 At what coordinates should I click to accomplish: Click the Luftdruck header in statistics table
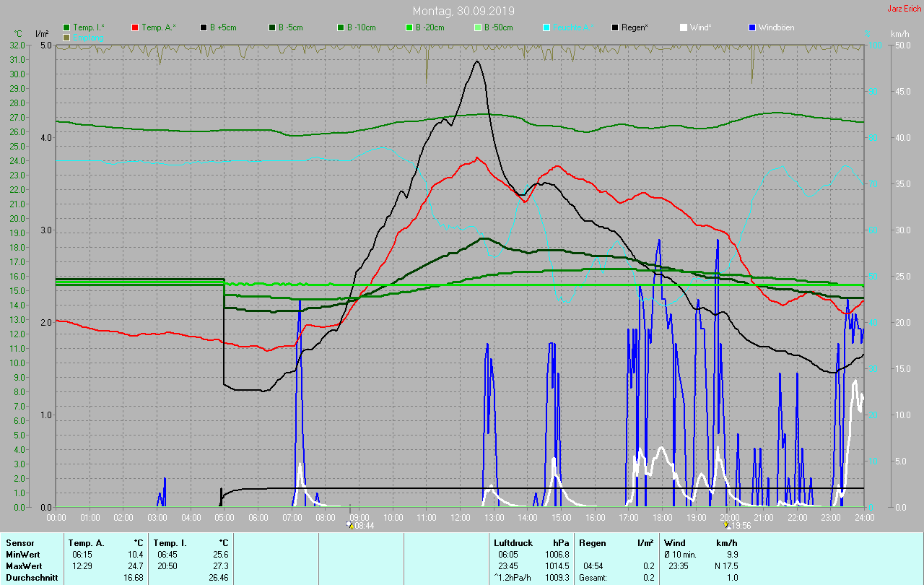pyautogui.click(x=513, y=542)
